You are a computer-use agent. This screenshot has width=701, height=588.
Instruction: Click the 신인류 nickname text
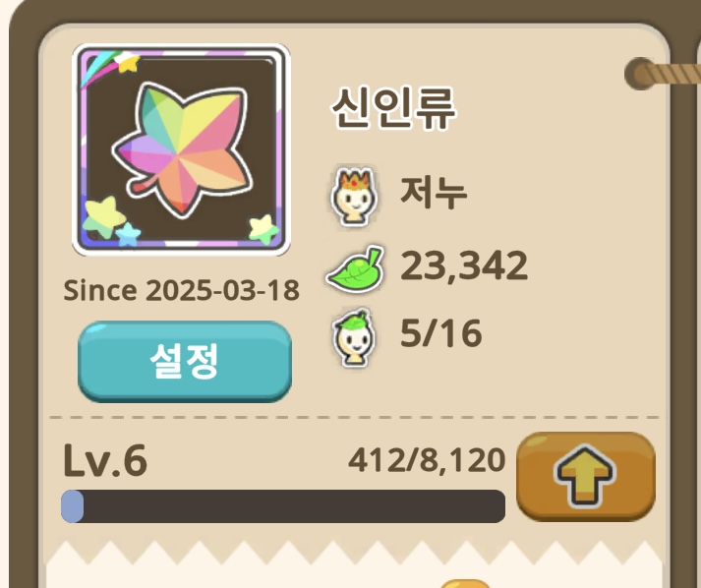click(x=393, y=108)
